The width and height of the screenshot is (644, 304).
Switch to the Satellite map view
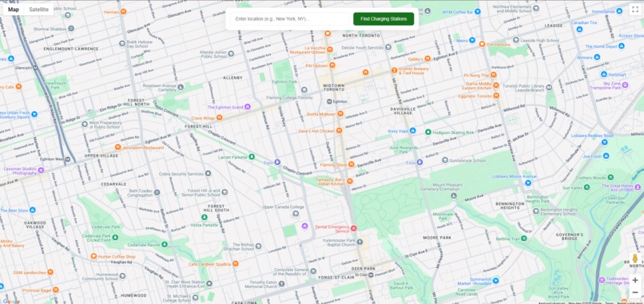point(38,10)
